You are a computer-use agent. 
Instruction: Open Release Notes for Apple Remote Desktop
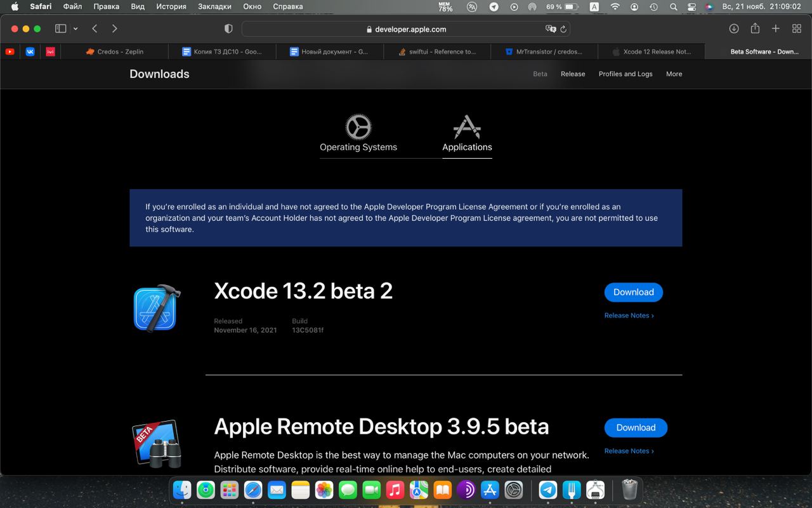pyautogui.click(x=629, y=451)
